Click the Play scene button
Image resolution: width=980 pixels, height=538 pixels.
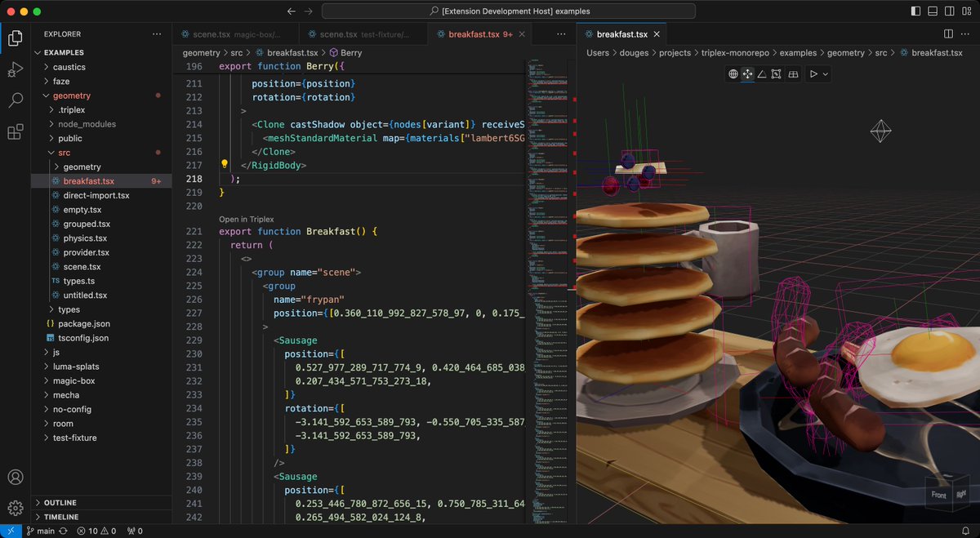point(813,74)
